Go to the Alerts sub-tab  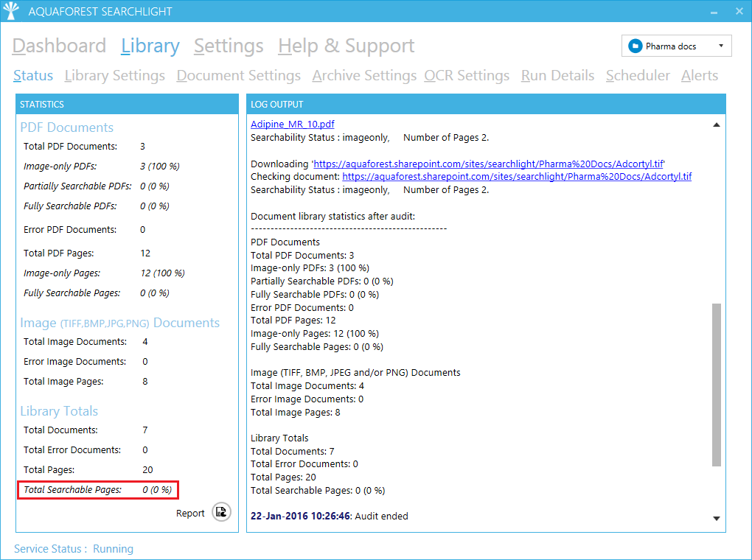pos(700,75)
